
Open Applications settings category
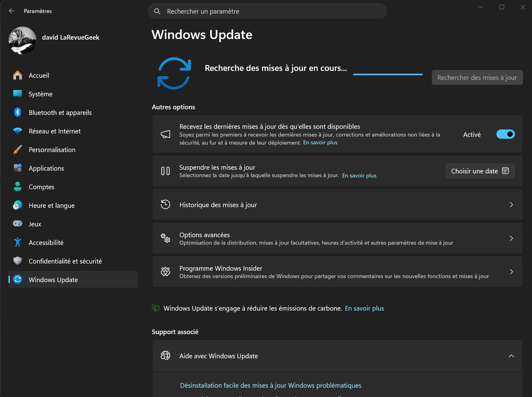click(73, 168)
